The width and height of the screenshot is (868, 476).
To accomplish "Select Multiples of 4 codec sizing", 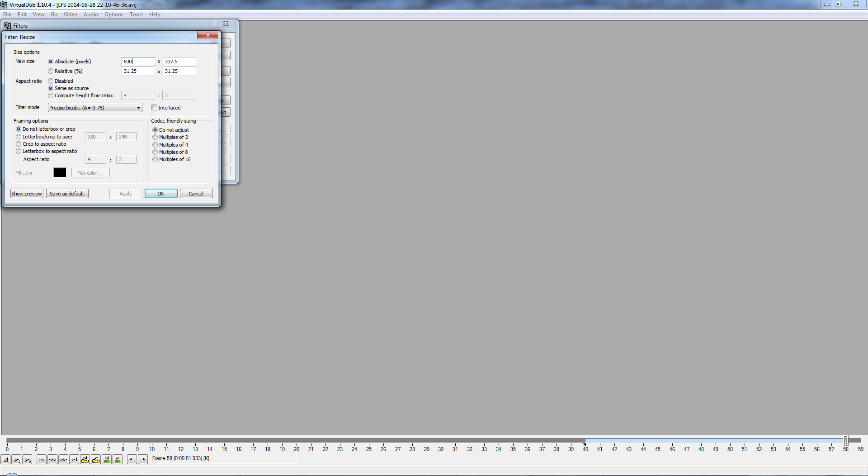I will (x=155, y=145).
